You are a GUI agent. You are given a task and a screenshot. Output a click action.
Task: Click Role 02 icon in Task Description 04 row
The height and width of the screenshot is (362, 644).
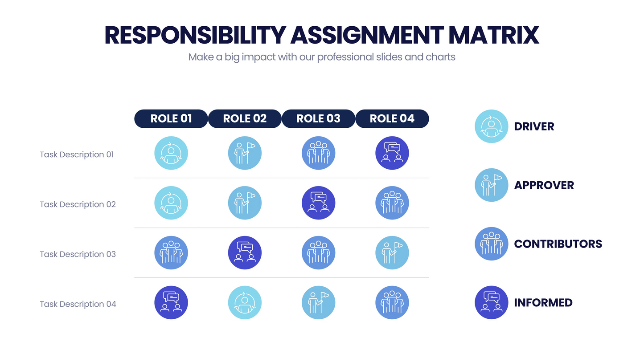tap(245, 303)
